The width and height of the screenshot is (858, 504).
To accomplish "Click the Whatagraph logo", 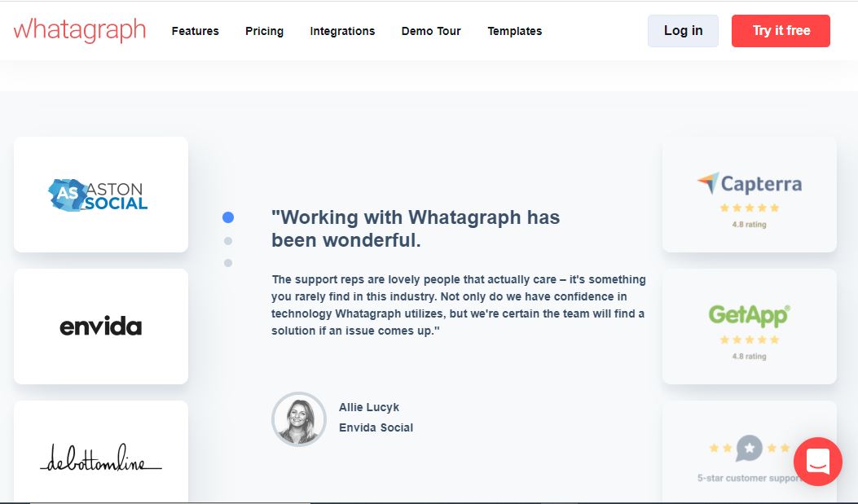I will (x=80, y=31).
